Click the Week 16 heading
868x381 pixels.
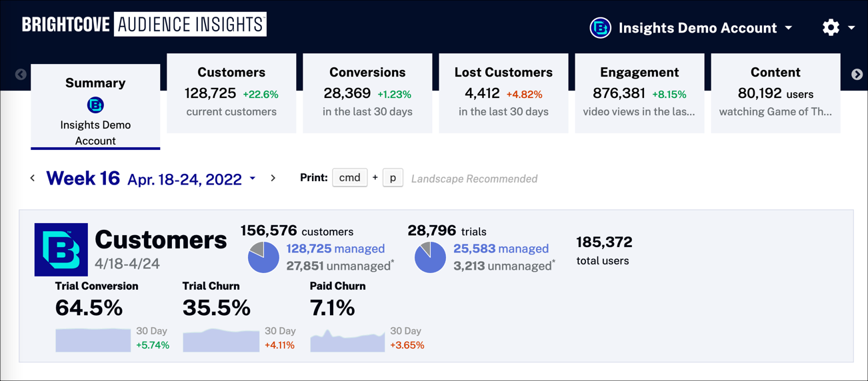pos(83,178)
